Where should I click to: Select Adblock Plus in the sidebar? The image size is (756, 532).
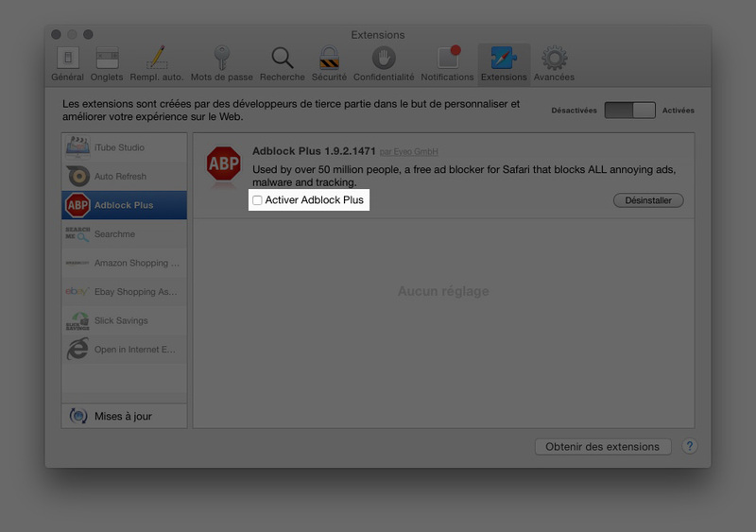click(125, 205)
